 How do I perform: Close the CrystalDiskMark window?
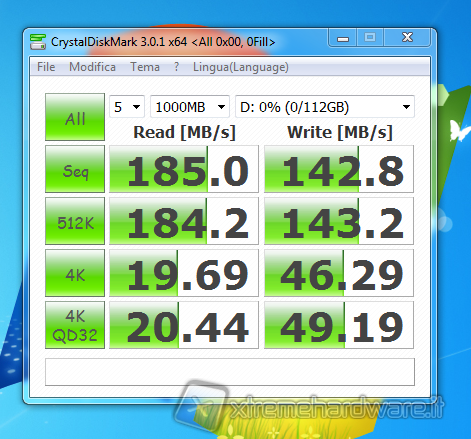pyautogui.click(x=407, y=38)
